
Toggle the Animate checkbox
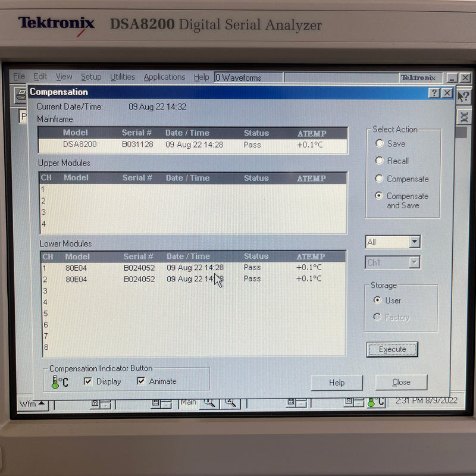click(140, 381)
